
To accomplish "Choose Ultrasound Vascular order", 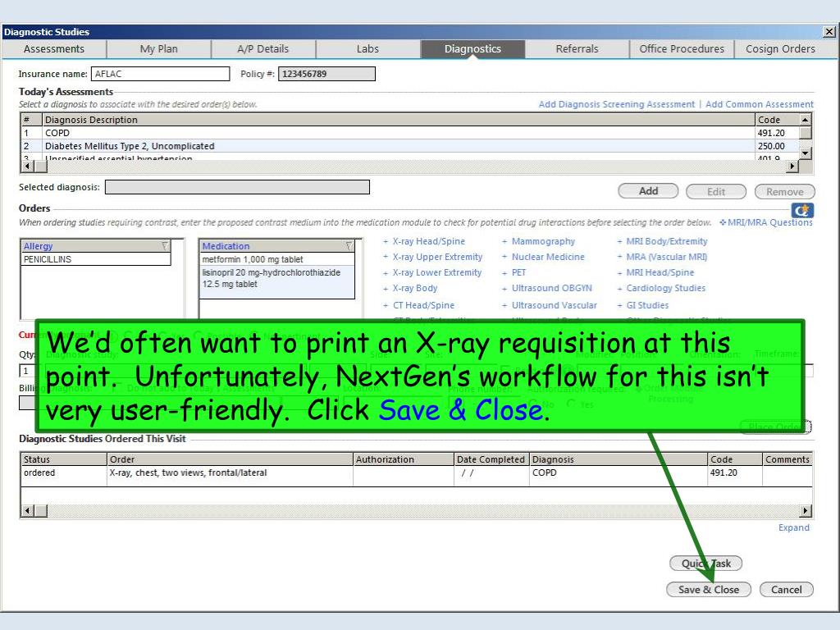I will 554,305.
